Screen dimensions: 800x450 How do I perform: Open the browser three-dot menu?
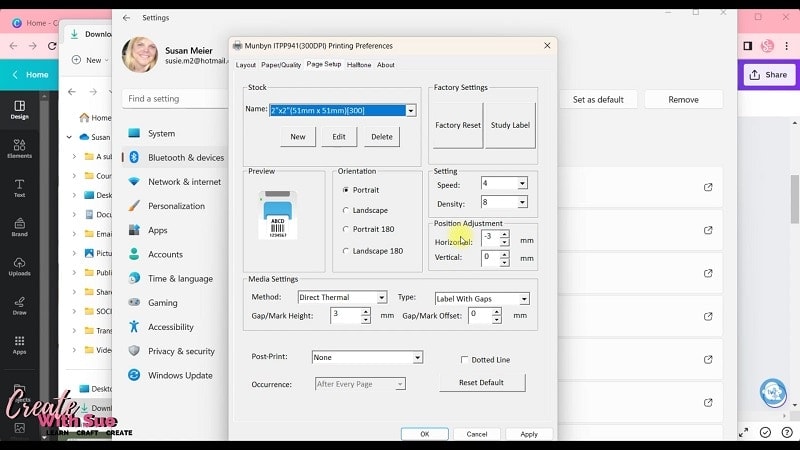pyautogui.click(x=787, y=46)
